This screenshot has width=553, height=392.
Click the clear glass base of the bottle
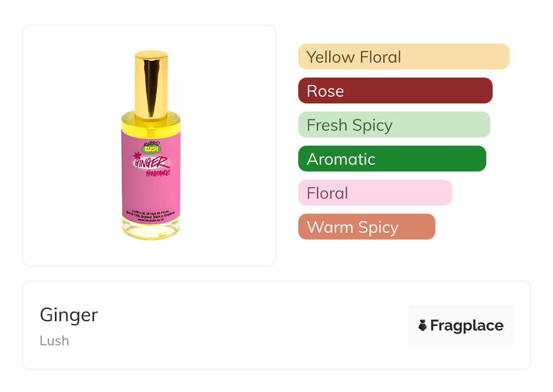[x=151, y=230]
